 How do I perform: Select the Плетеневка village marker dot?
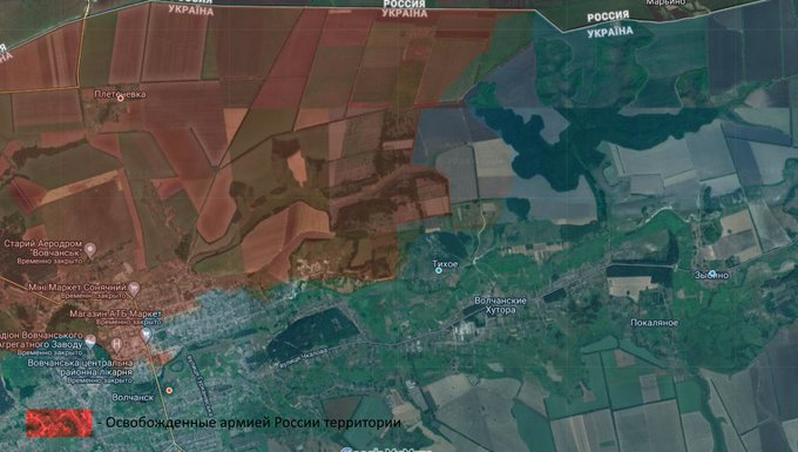coord(121,98)
